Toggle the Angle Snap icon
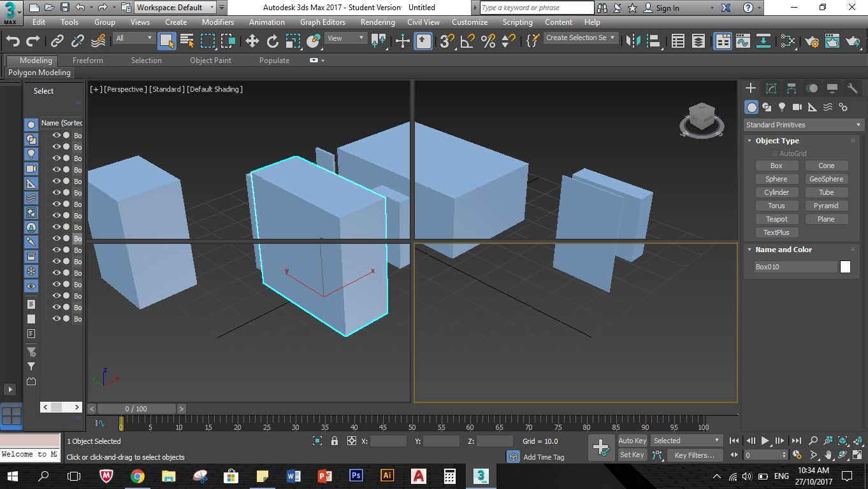The image size is (868, 489). point(467,41)
